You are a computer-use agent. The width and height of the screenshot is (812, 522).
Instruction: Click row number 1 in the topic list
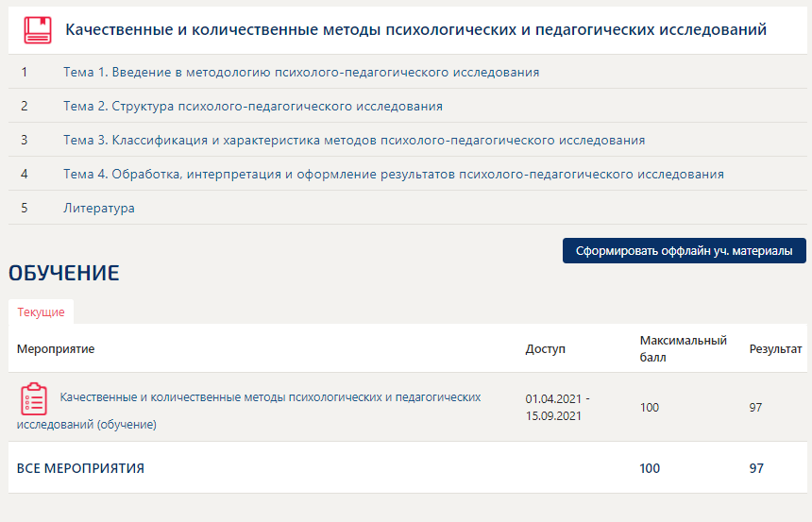25,72
